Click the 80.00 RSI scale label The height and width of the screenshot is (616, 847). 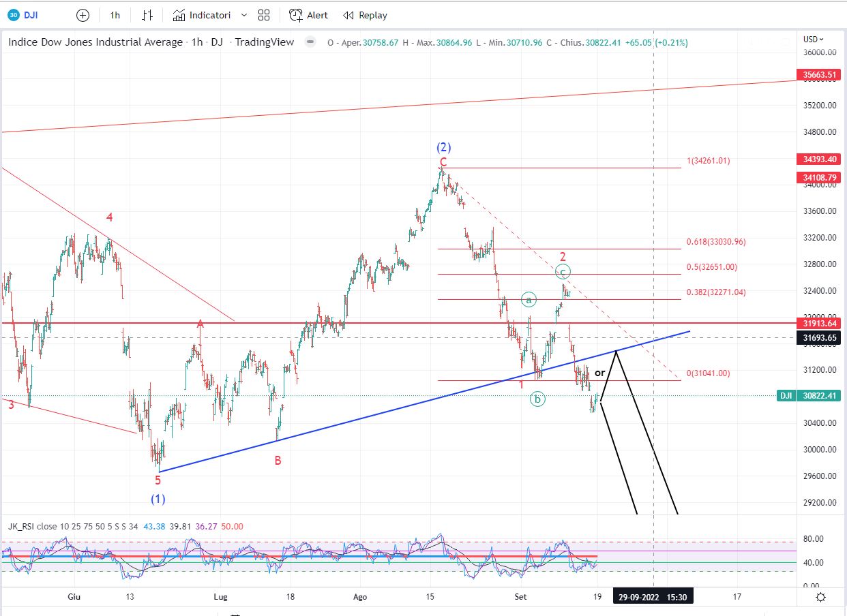[815, 539]
